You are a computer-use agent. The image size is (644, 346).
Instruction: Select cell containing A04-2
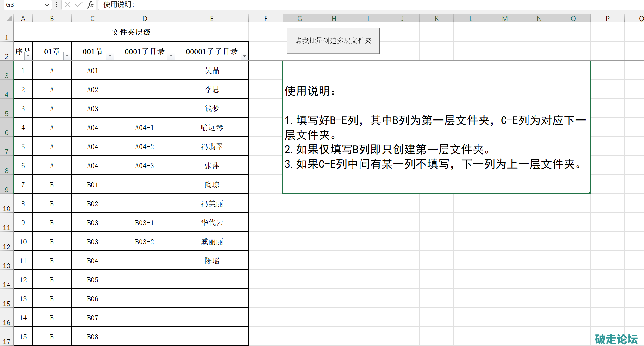[144, 147]
